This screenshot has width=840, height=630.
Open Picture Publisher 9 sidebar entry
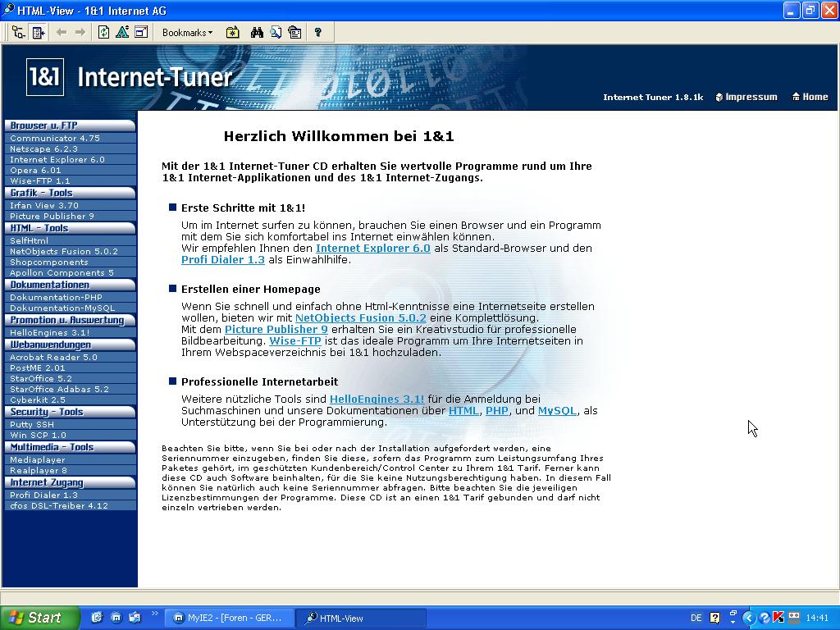pyautogui.click(x=70, y=217)
